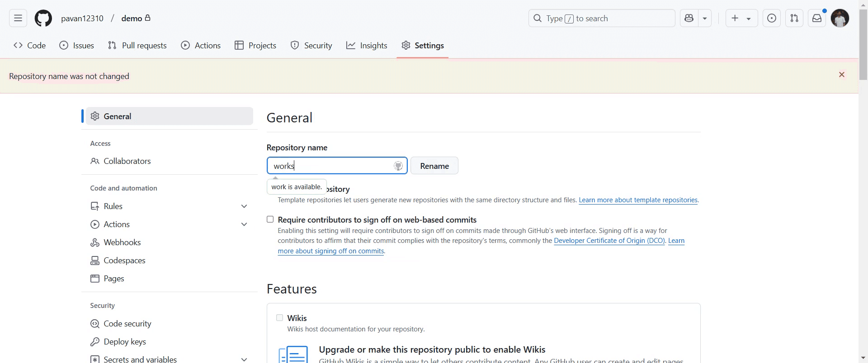Switch to the Issues tab

[x=77, y=46]
